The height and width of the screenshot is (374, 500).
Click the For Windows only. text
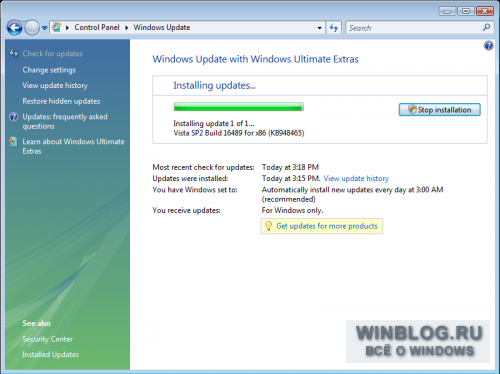click(292, 210)
